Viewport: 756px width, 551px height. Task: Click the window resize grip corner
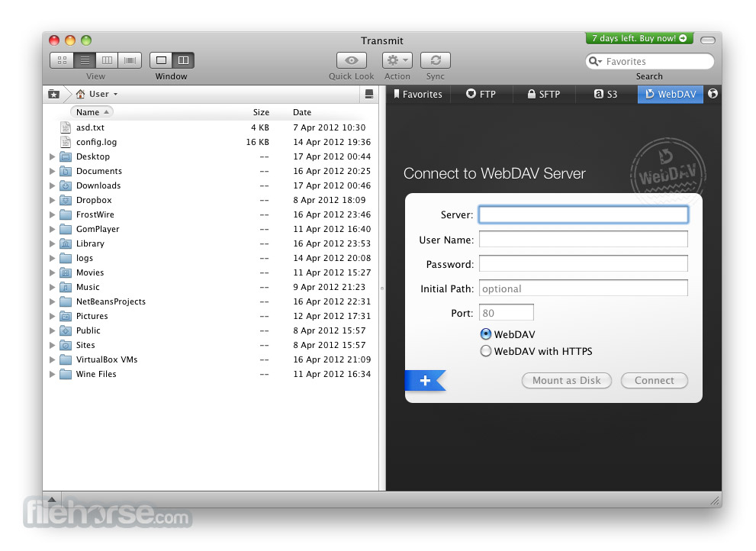coord(716,501)
